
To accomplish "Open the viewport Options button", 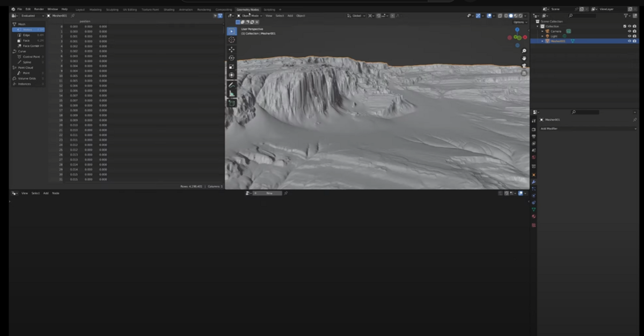I will click(x=519, y=22).
